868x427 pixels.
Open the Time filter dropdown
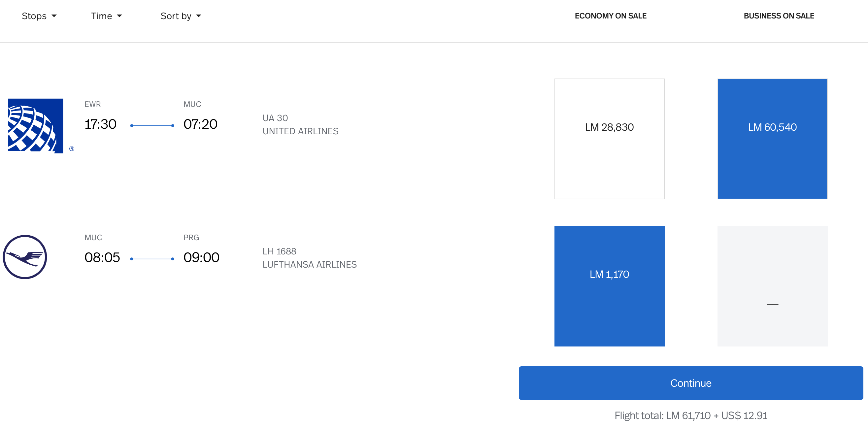[x=107, y=16]
